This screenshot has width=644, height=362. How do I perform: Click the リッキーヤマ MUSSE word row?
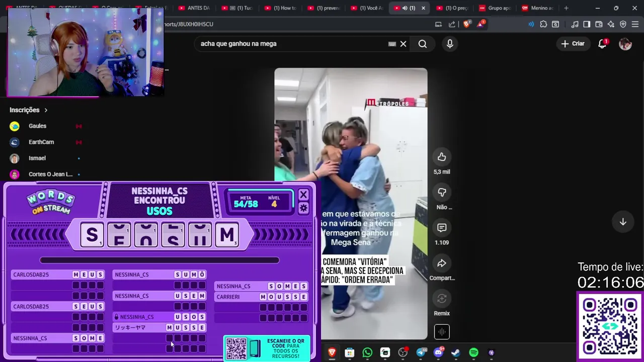159,327
